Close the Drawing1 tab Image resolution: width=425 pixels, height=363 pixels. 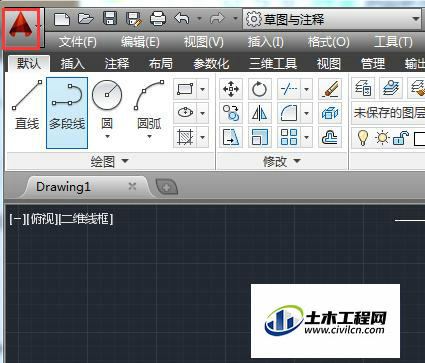[x=132, y=186]
